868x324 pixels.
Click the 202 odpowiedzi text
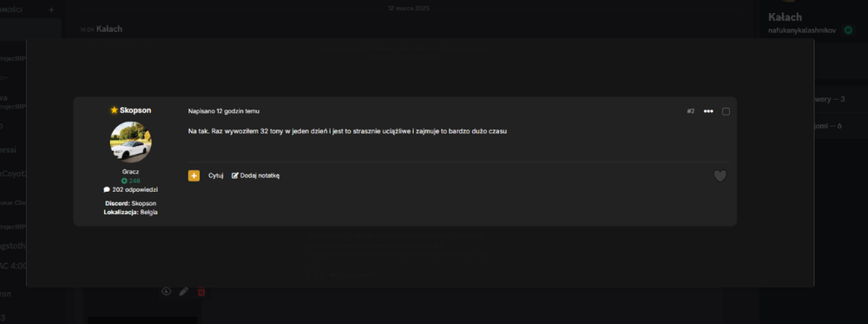135,189
